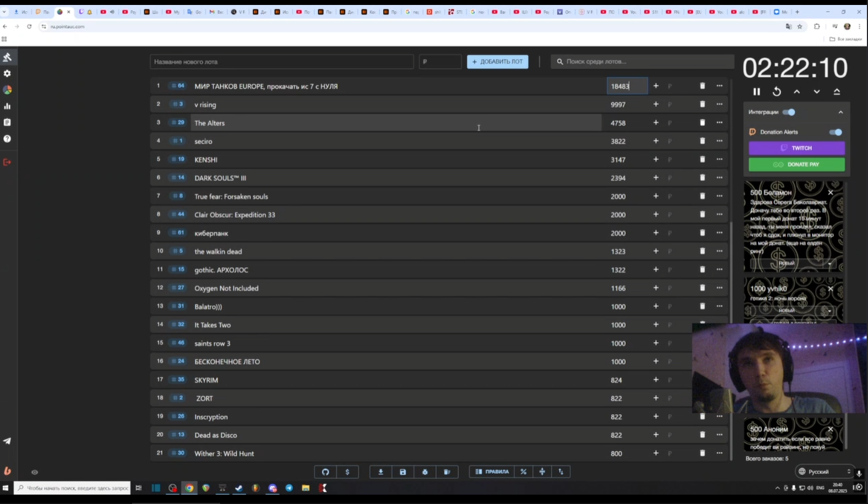868x504 pixels.
Task: Click the purple TWITCH button
Action: pyautogui.click(x=796, y=148)
